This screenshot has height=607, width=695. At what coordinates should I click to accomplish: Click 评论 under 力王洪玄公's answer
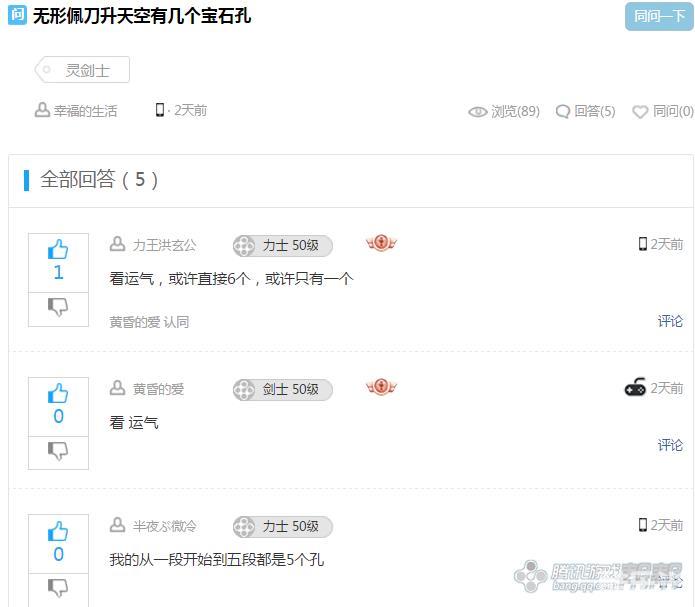[670, 321]
